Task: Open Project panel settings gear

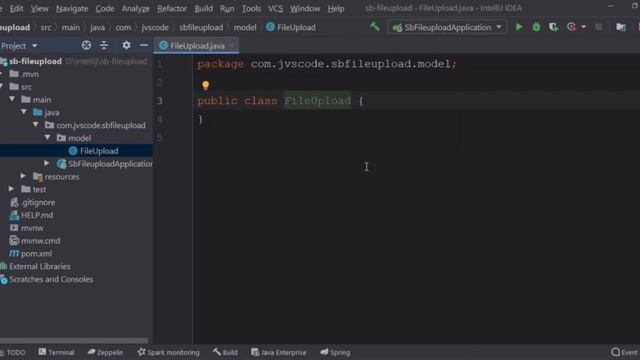Action: coord(126,45)
